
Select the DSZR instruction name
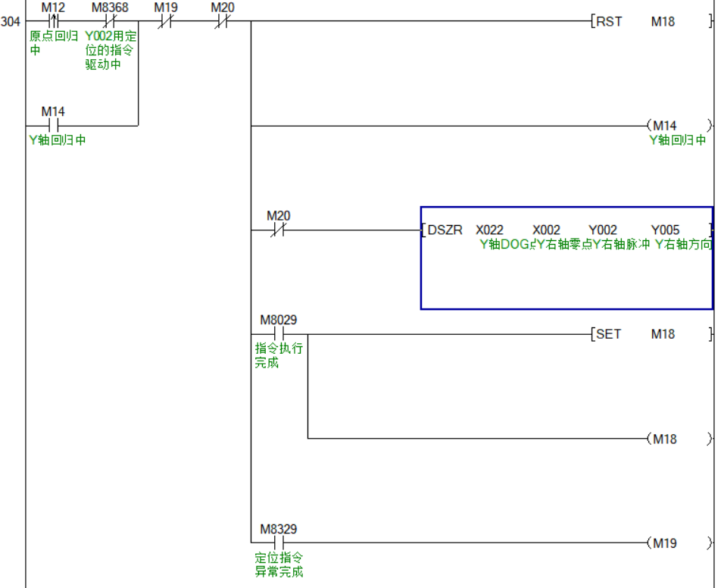[x=445, y=230]
